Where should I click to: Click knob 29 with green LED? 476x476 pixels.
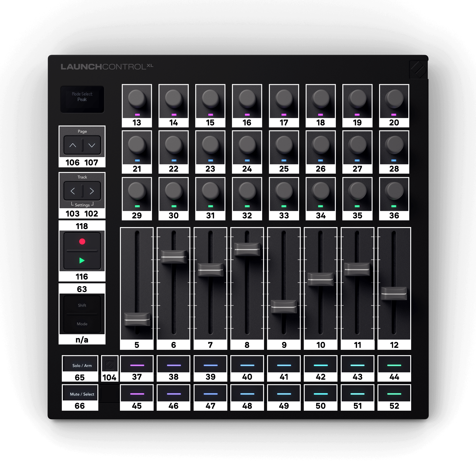[x=137, y=191]
